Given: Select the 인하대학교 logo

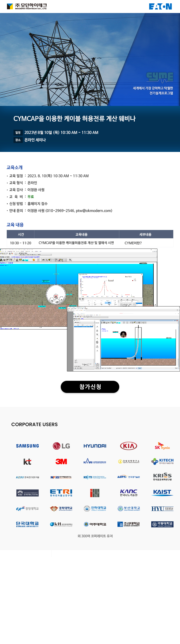Looking at the screenshot, I should tap(95, 508).
